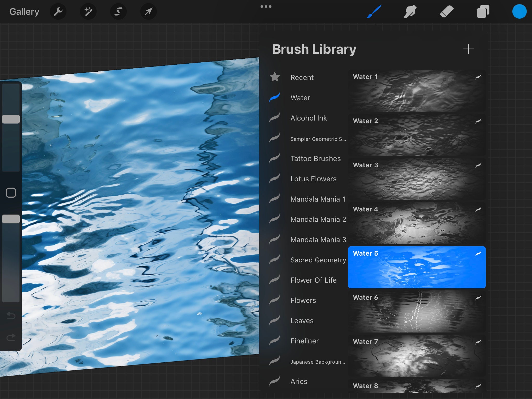Image resolution: width=532 pixels, height=399 pixels.
Task: Open the Sampler Geometric brush set
Action: click(318, 139)
